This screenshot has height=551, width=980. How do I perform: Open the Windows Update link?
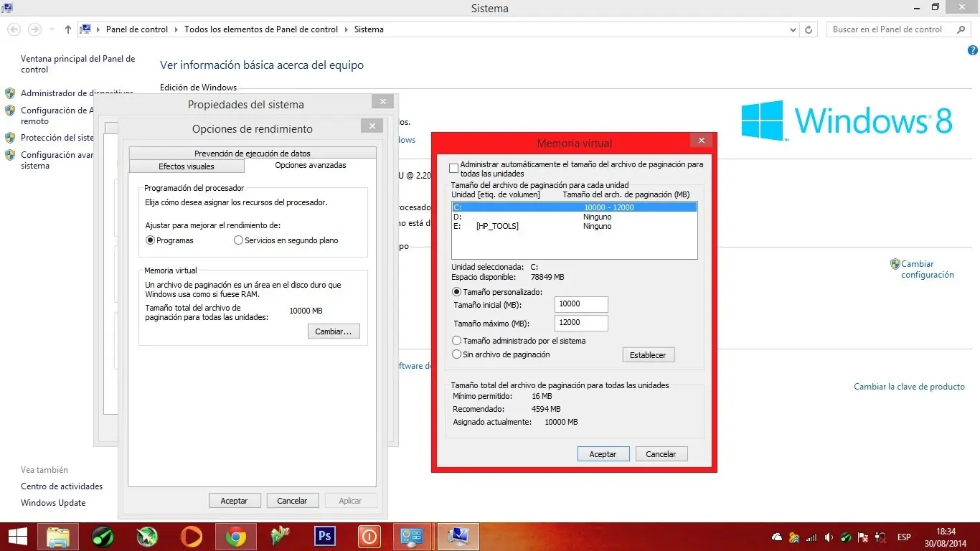[x=53, y=503]
